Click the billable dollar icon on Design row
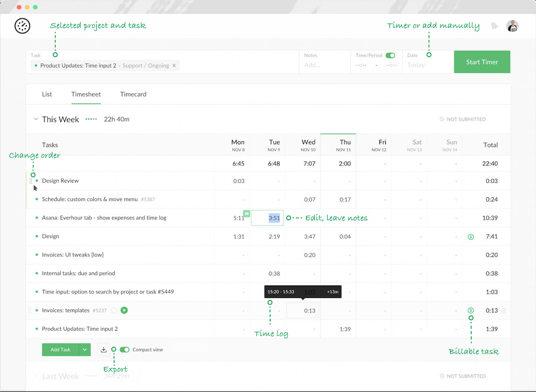The width and height of the screenshot is (536, 392). coord(471,237)
